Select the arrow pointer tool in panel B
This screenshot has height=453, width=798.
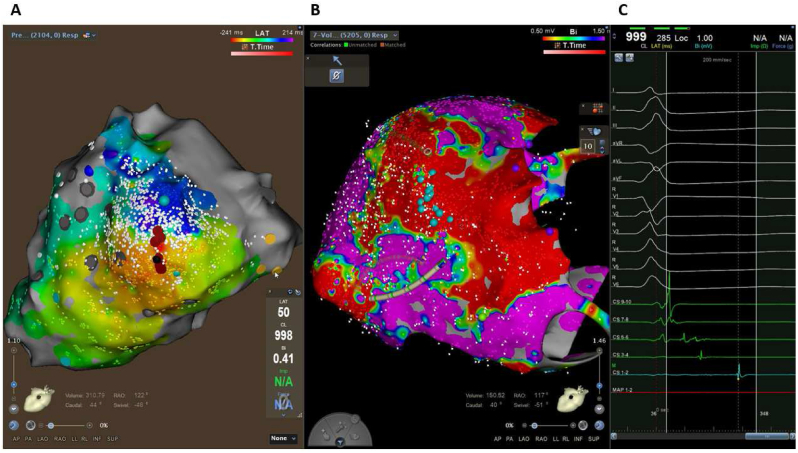[x=336, y=61]
